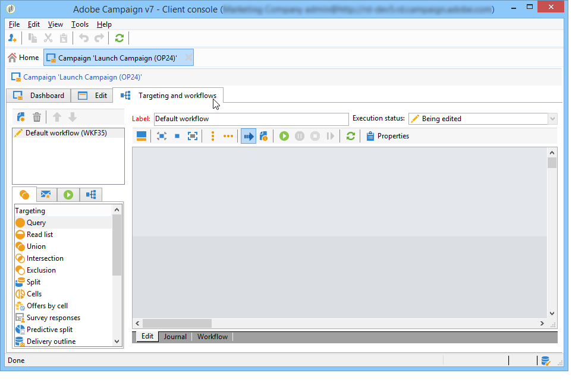This screenshot has width=588, height=389.
Task: Refresh using the green arrows in main toolbar
Action: click(120, 38)
